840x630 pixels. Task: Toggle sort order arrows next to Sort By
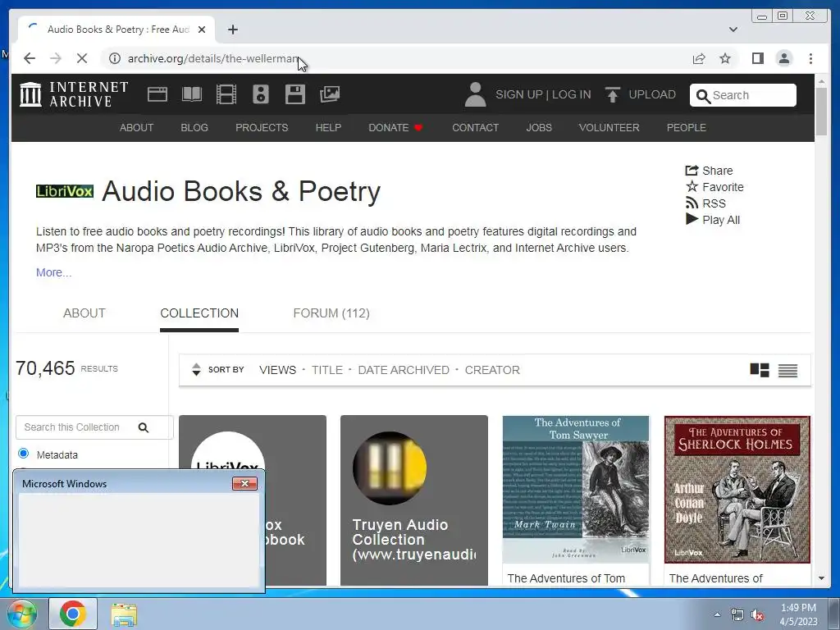tap(196, 370)
